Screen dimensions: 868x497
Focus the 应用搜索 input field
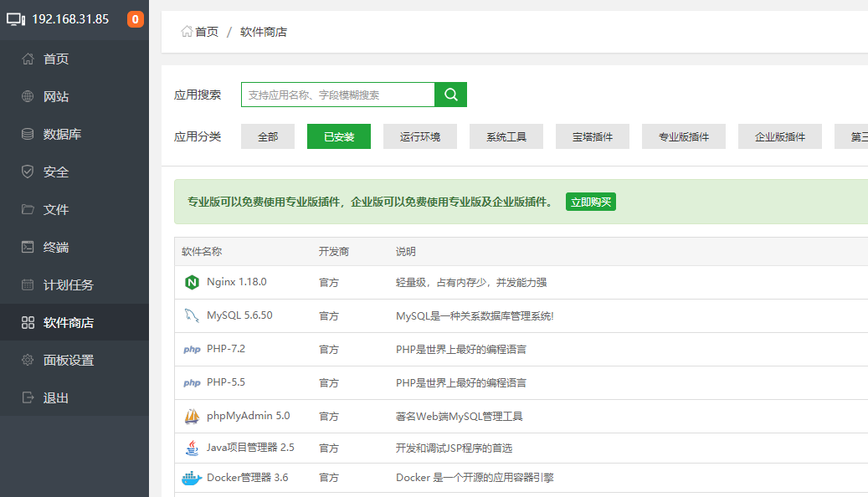tap(338, 95)
